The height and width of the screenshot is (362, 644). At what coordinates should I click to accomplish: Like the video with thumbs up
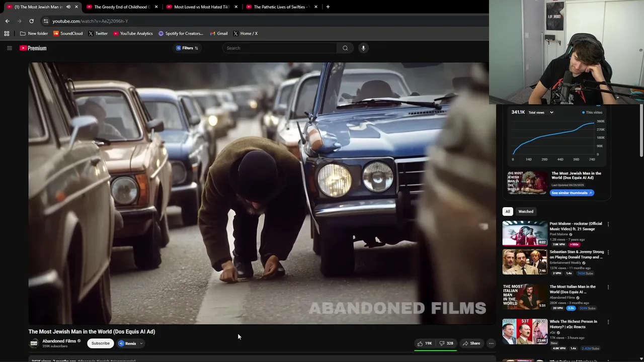425,343
